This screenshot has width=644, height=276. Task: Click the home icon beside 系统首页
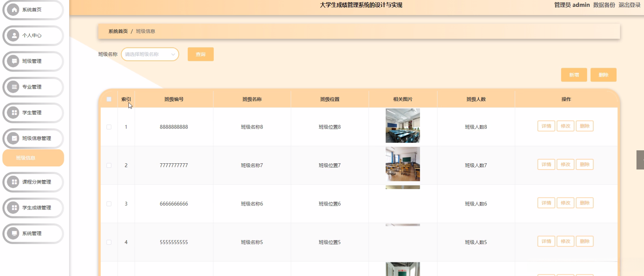point(14,10)
